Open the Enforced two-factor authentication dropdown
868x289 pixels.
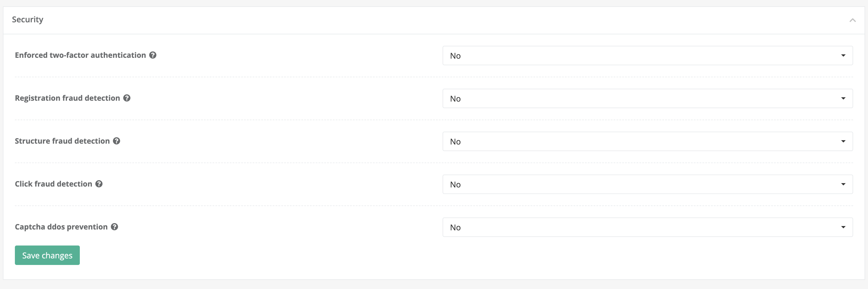647,56
